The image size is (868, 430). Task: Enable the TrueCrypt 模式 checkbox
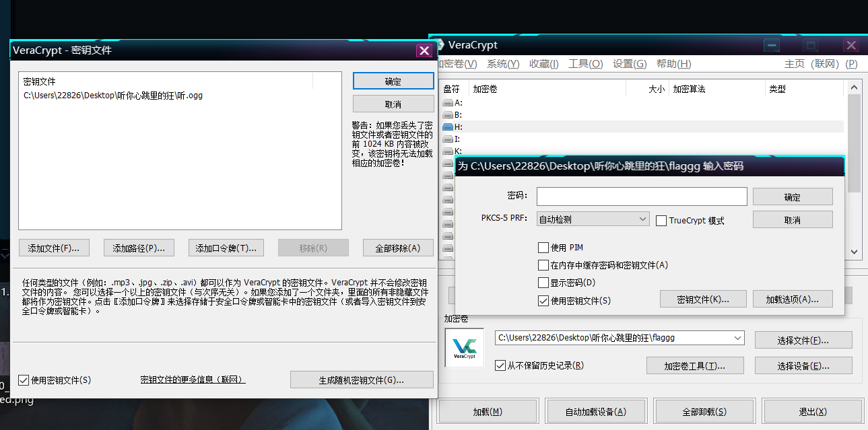tap(661, 221)
